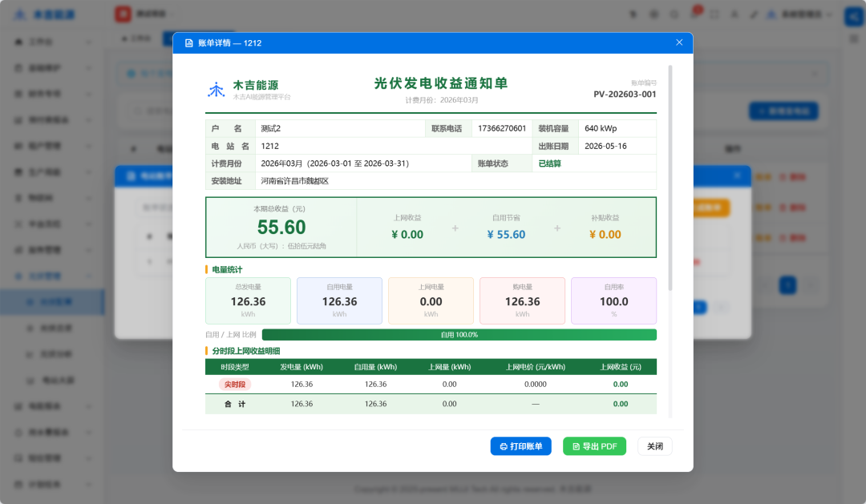Screen dimensions: 866x504
Task: Click the 时段类型 column header
Action: (235, 367)
